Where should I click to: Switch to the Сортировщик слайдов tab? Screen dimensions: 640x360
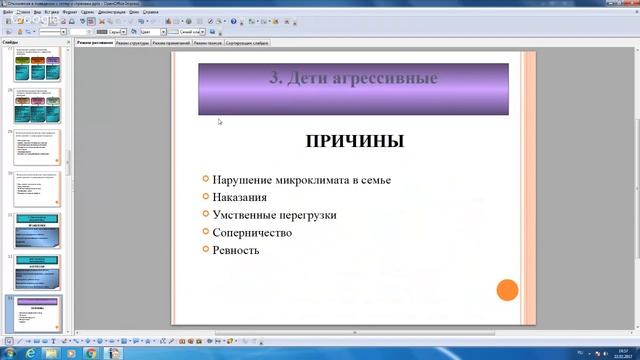(247, 43)
